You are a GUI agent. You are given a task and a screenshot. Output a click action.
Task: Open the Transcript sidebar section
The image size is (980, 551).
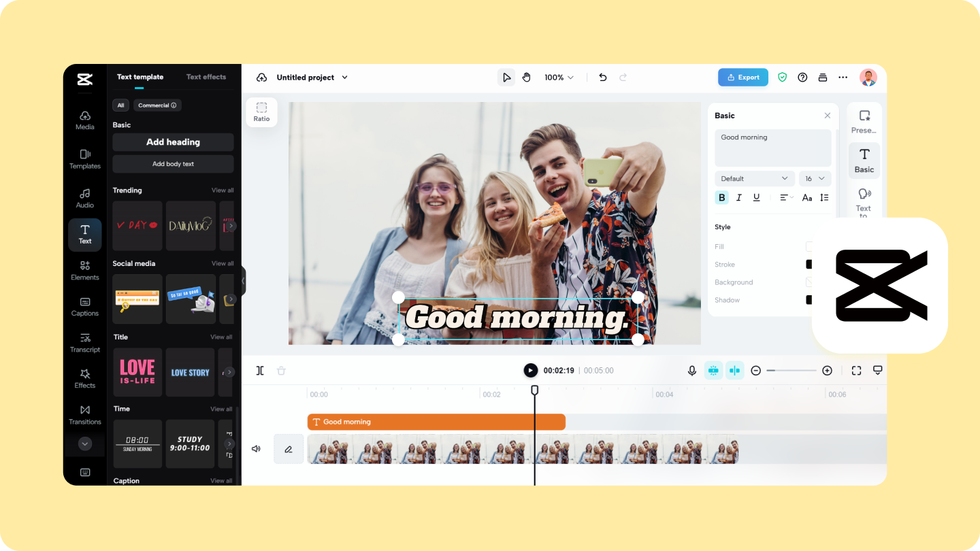coord(85,343)
